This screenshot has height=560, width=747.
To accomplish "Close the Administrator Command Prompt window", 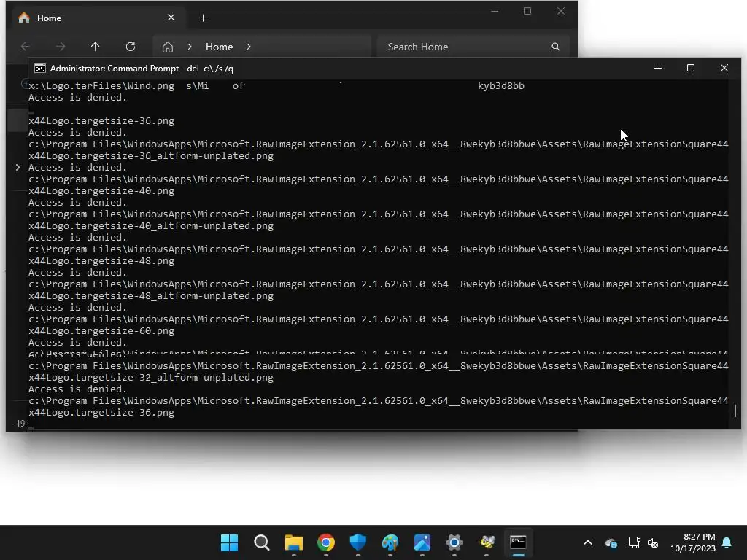I will (x=724, y=68).
